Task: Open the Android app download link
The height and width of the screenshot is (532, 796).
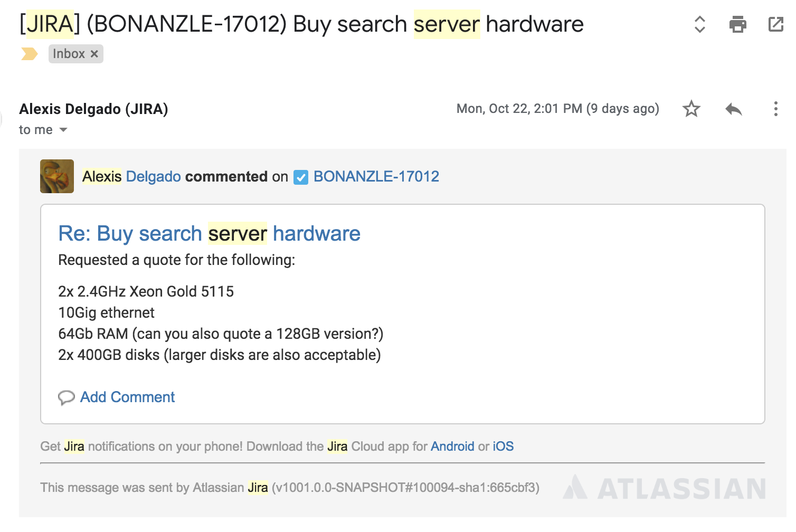Action: 452,446
